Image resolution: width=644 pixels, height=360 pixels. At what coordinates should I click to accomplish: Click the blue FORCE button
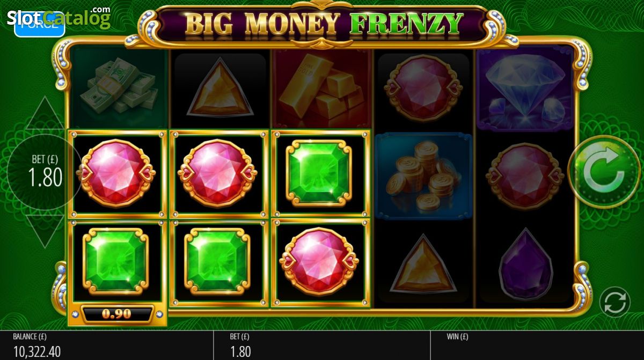(x=40, y=24)
